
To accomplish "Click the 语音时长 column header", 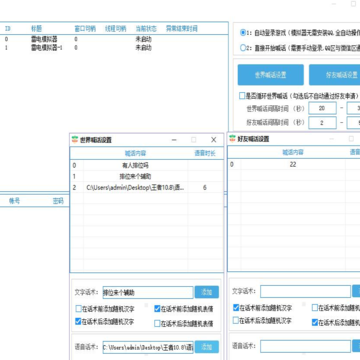I will [205, 153].
